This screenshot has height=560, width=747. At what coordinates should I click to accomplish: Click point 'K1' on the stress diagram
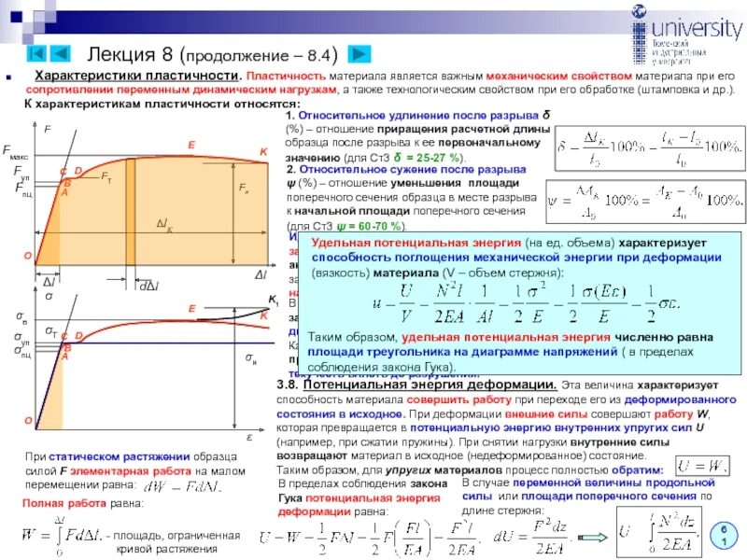pos(274,300)
